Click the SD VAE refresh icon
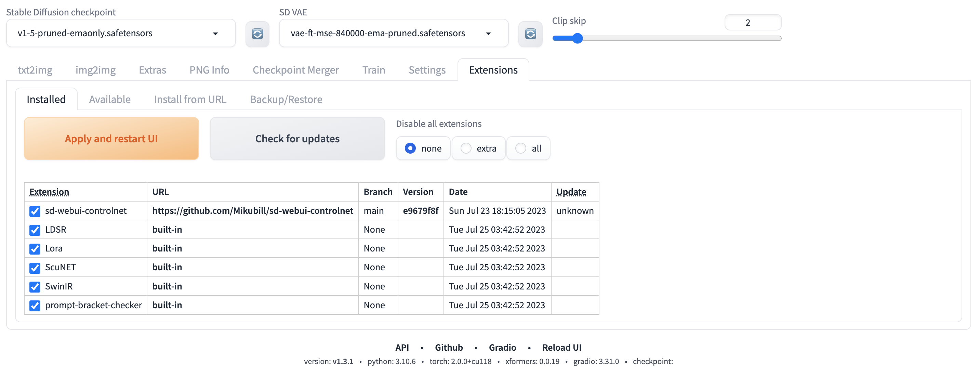The width and height of the screenshot is (980, 375). pos(530,34)
